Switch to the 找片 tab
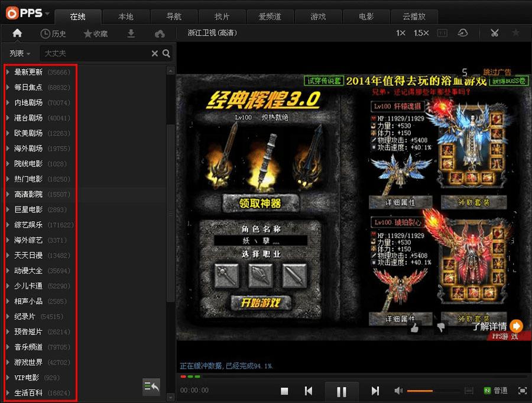Viewport: 532px width, 403px height. pyautogui.click(x=222, y=17)
